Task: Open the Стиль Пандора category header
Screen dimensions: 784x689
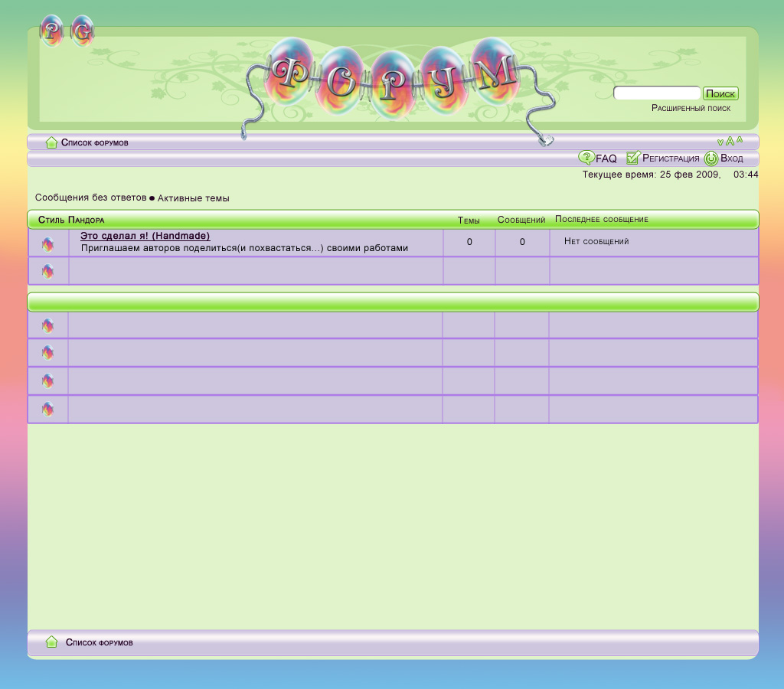Action: click(71, 220)
